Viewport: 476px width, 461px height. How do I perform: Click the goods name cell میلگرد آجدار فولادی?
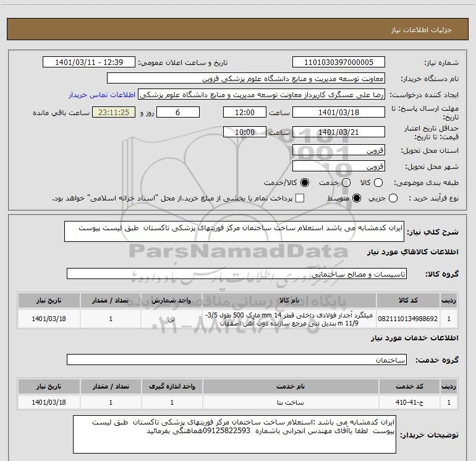click(289, 319)
